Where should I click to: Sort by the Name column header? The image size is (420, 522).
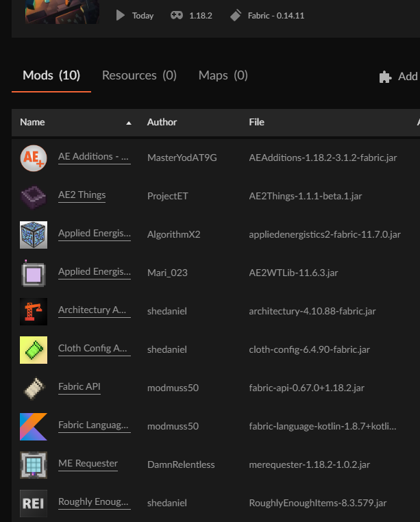pyautogui.click(x=32, y=122)
